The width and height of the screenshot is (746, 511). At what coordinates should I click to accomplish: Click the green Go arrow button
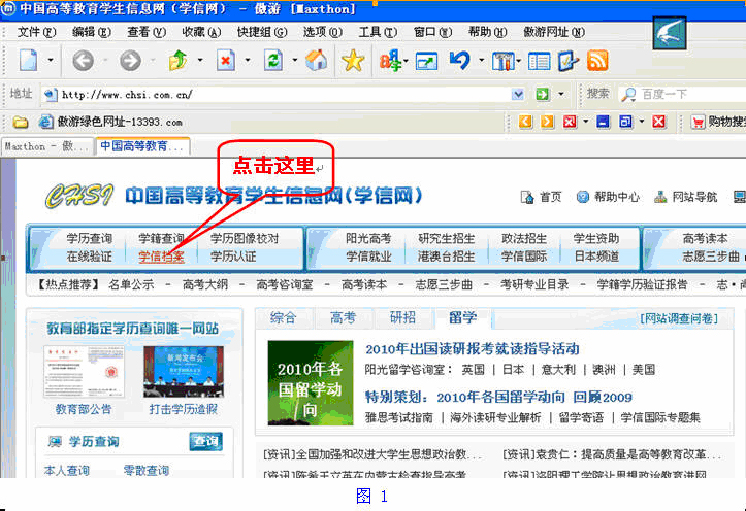pos(542,94)
